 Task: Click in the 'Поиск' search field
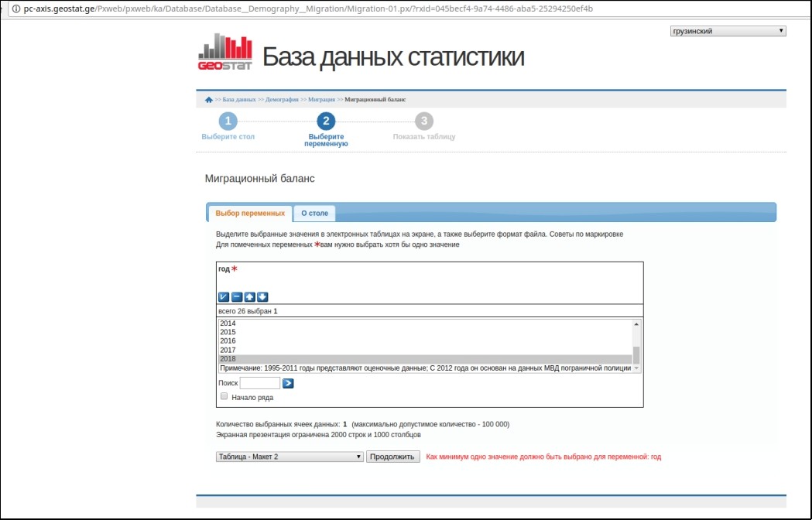click(260, 383)
